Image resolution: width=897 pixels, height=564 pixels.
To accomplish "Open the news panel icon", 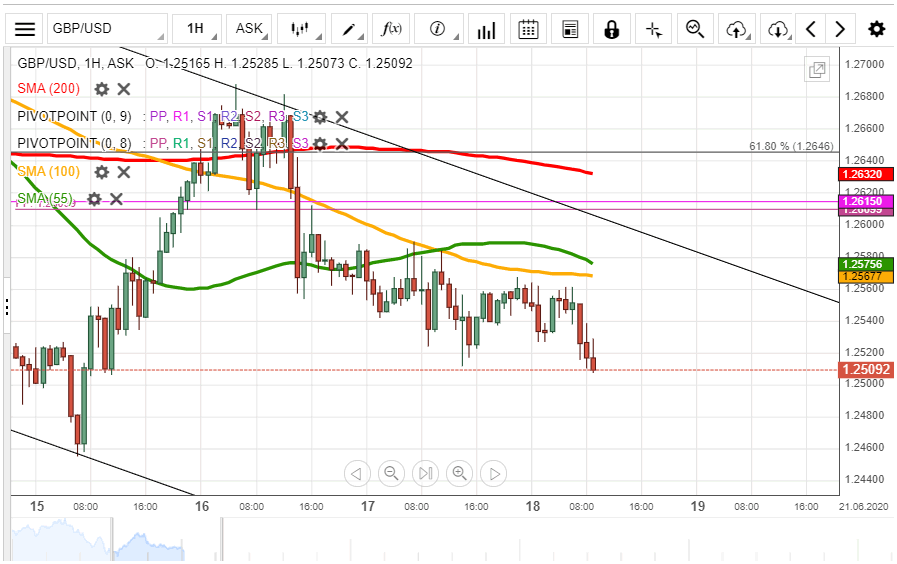I will (570, 29).
